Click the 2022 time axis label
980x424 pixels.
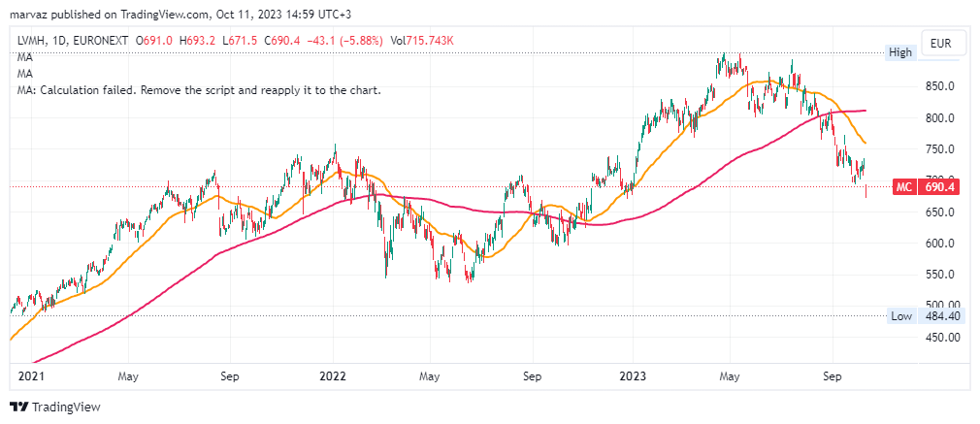pos(333,377)
